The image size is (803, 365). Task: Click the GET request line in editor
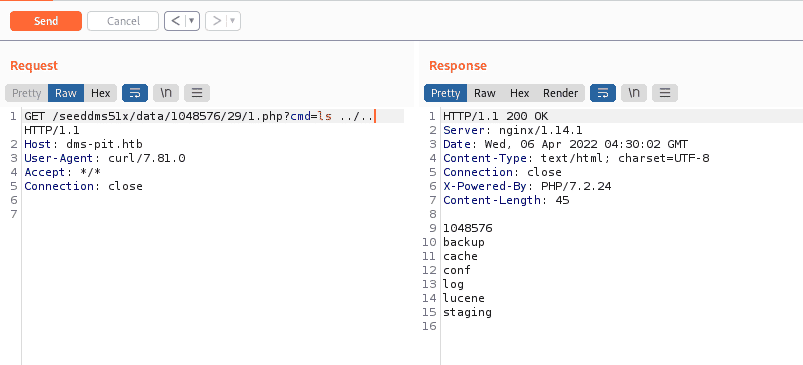(199, 116)
